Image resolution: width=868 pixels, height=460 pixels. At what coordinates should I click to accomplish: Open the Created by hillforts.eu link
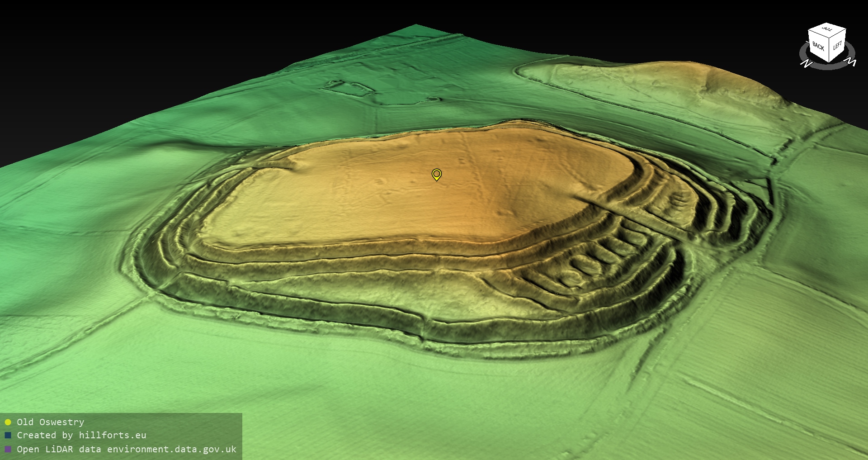coord(81,435)
